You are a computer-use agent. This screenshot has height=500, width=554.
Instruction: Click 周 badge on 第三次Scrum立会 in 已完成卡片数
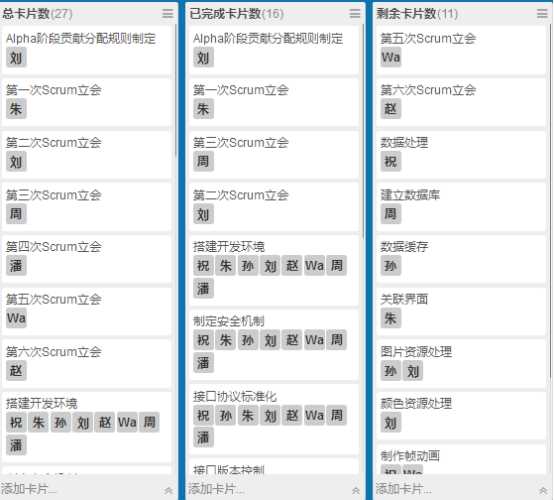(x=204, y=161)
